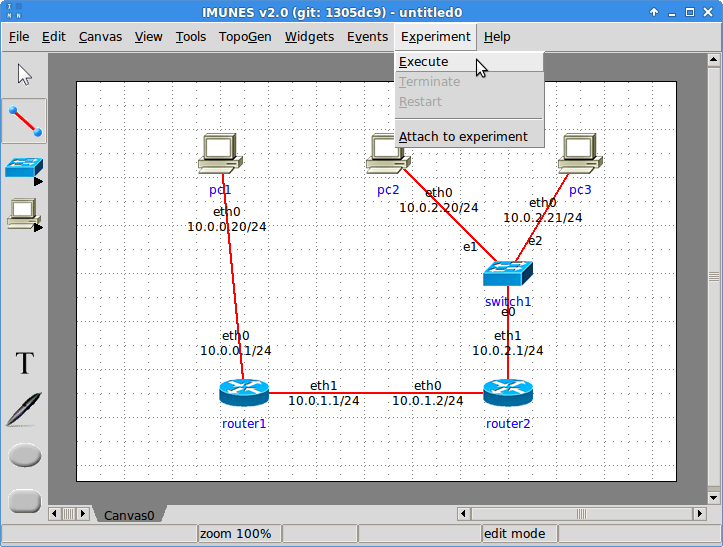Click interface label 10.0.2.20/24
Image resolution: width=723 pixels, height=547 pixels.
pyautogui.click(x=439, y=208)
